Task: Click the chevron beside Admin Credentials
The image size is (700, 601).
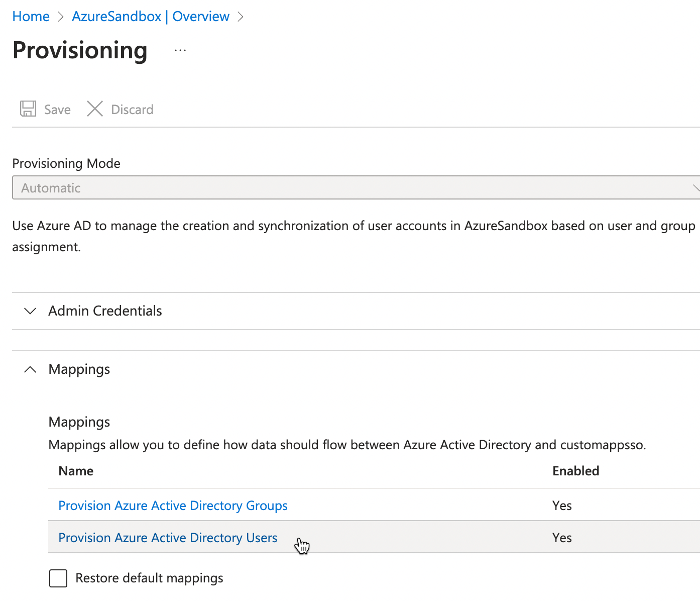Action: tap(30, 311)
